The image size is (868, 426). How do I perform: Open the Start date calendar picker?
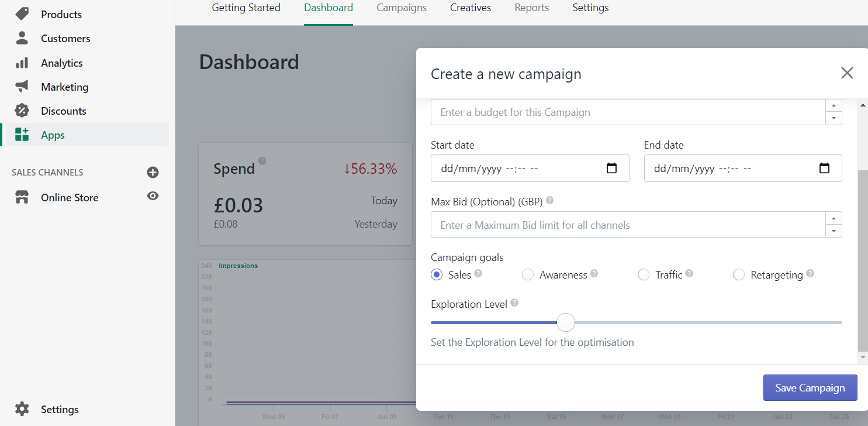tap(611, 168)
